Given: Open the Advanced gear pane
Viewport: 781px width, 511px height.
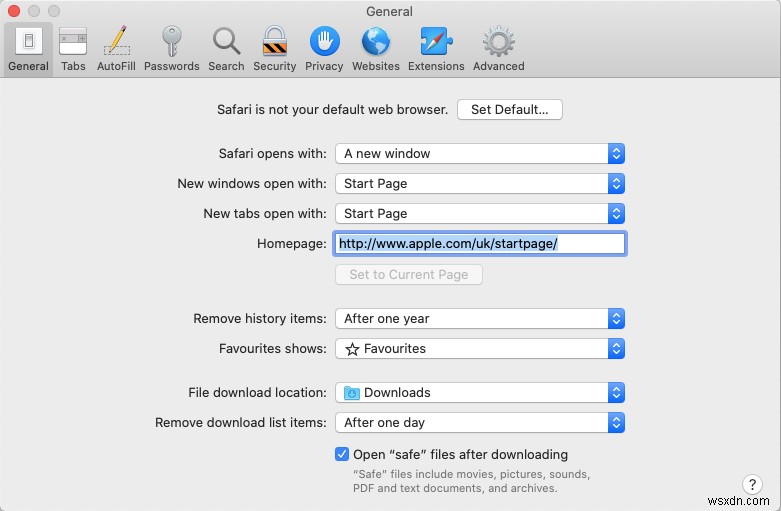Looking at the screenshot, I should pyautogui.click(x=498, y=48).
